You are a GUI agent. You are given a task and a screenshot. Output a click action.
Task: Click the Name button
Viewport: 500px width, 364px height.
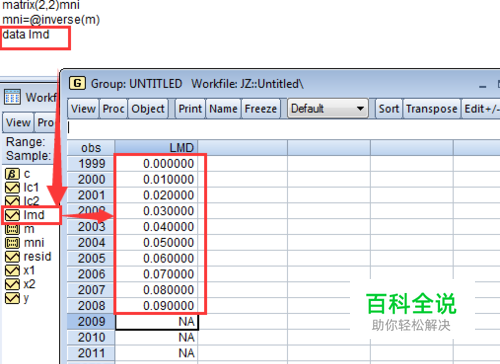click(223, 109)
